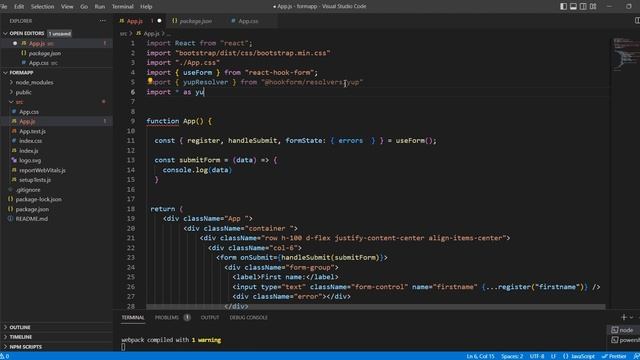
Task: Expand the node_modules folder
Action: (x=34, y=82)
